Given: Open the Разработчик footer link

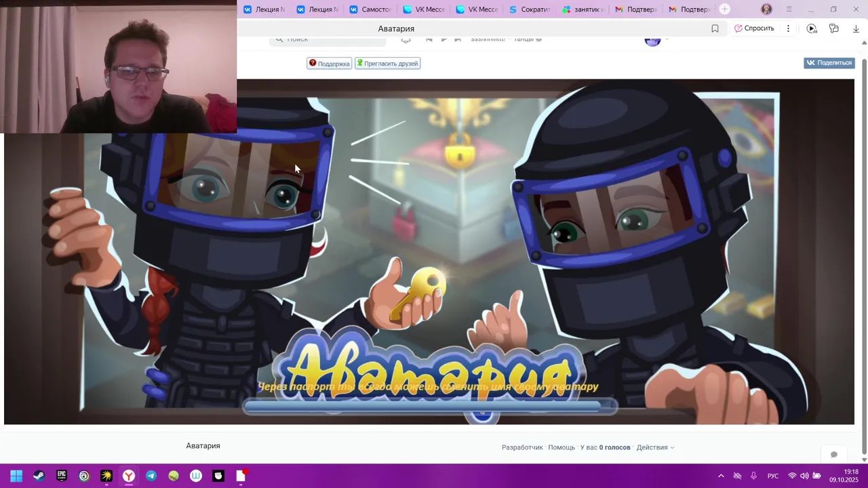Looking at the screenshot, I should click(x=522, y=447).
